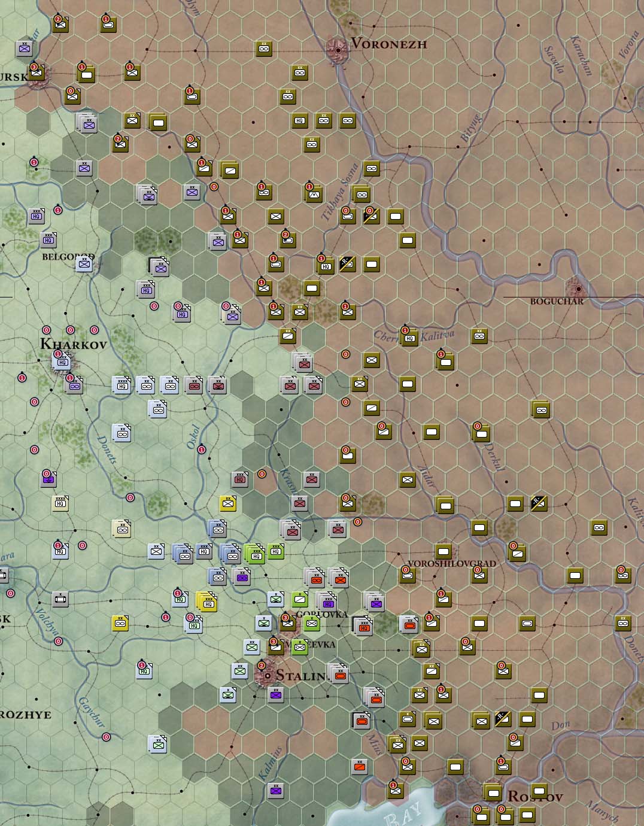Click the Derkul river label
644x826 pixels.
(494, 457)
